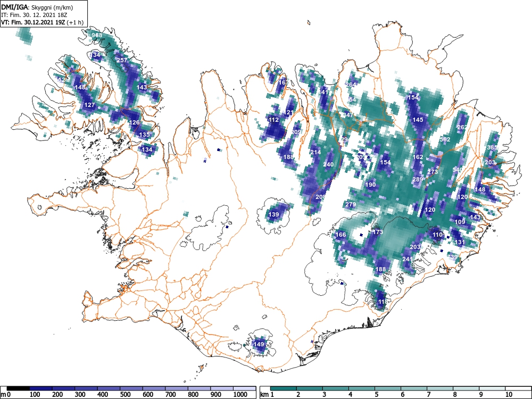
Task: Click the teal swatch between 5 and 6 km
Action: (388, 388)
